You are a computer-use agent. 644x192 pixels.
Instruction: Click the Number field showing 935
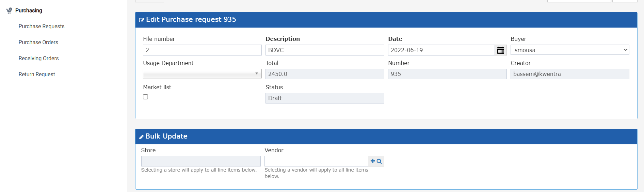[x=447, y=74]
